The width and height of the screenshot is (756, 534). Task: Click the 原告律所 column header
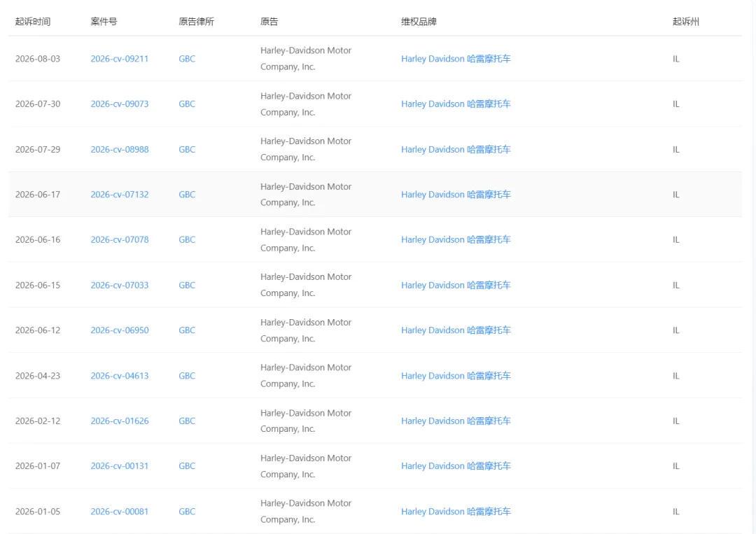196,22
